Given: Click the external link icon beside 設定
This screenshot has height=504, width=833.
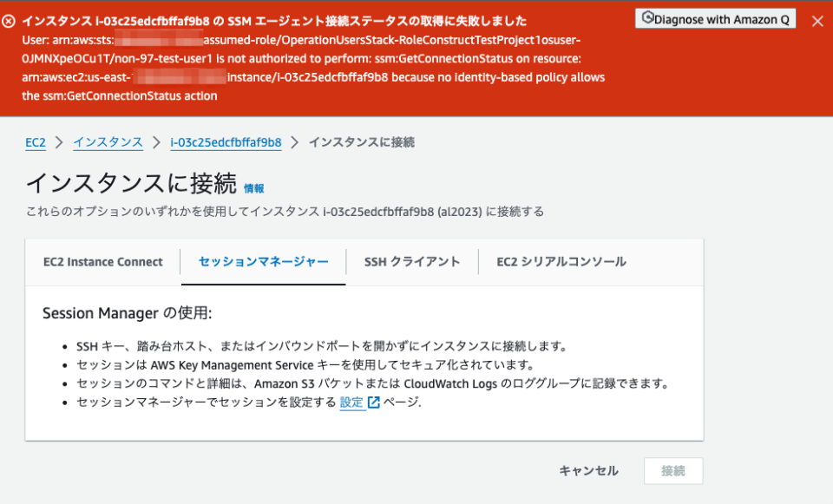Looking at the screenshot, I should pyautogui.click(x=375, y=401).
